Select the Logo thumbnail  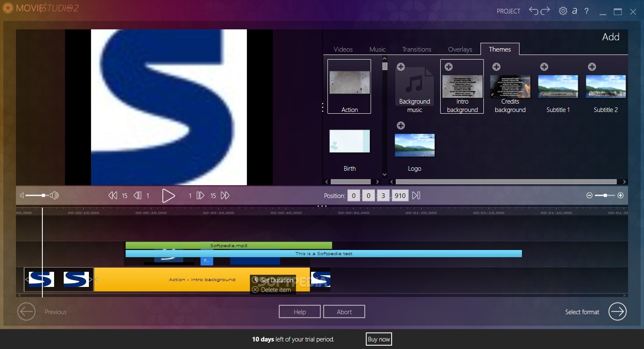click(415, 145)
